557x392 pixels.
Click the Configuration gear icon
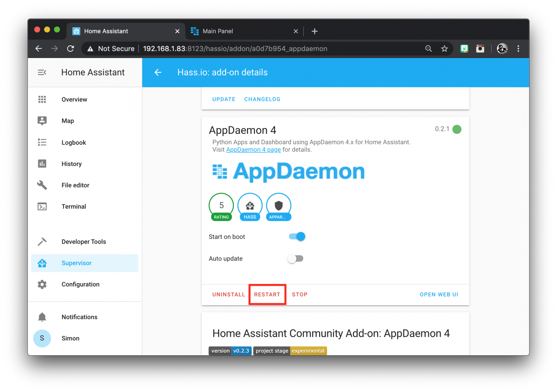[42, 284]
